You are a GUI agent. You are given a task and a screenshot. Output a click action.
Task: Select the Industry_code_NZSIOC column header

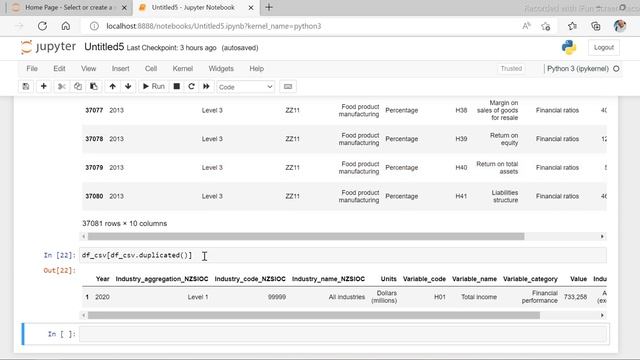click(250, 279)
